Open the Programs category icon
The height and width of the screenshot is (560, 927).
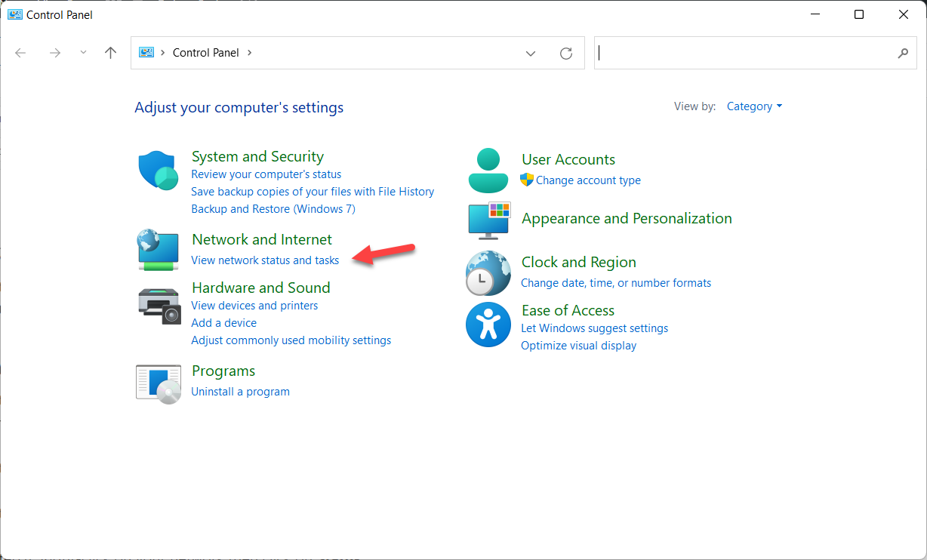coord(159,383)
